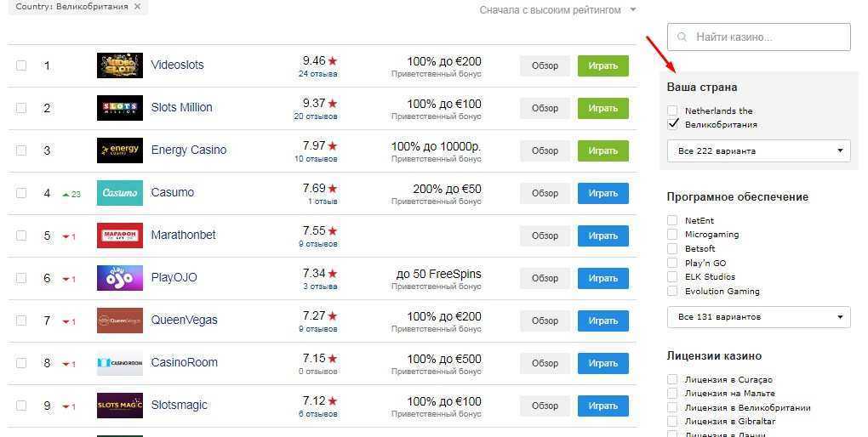
Task: View 24 отзыва reviews for Videoslots
Action: 317,74
